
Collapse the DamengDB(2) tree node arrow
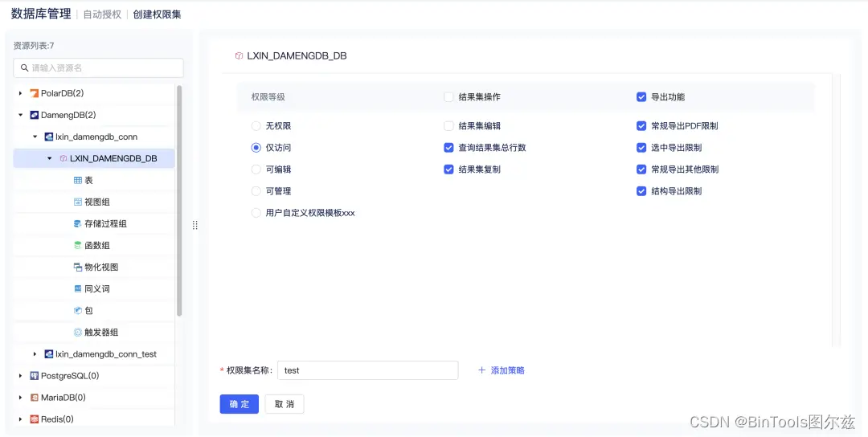[x=20, y=115]
